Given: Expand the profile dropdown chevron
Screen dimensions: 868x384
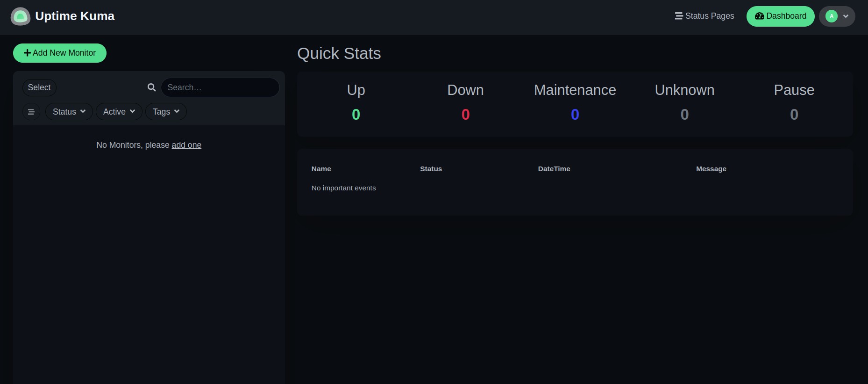Looking at the screenshot, I should [846, 16].
